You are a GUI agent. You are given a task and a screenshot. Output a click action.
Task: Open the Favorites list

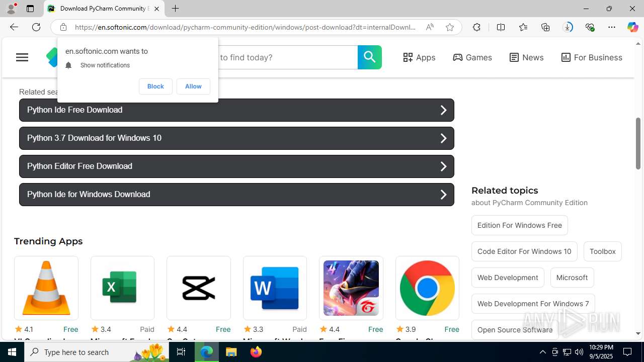523,27
